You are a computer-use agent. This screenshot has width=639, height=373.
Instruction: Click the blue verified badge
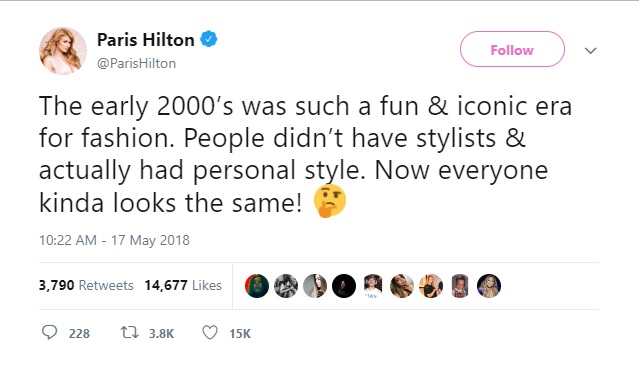[x=208, y=39]
